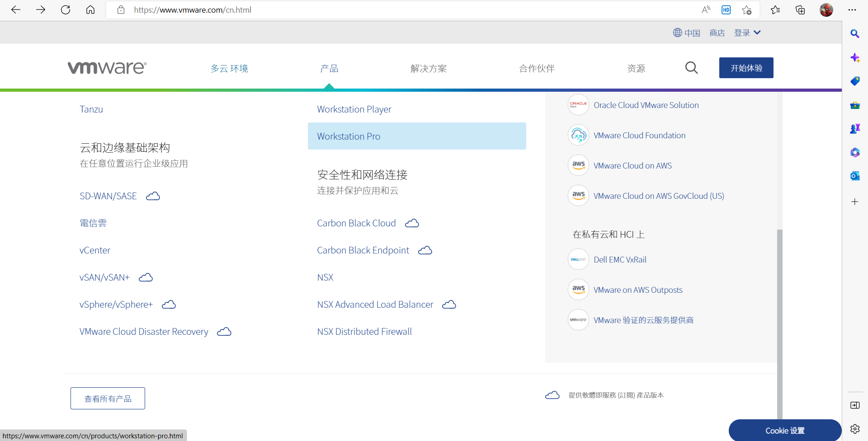The width and height of the screenshot is (868, 441).
Task: Open Microsoft 365 in the sidebar
Action: 855,152
